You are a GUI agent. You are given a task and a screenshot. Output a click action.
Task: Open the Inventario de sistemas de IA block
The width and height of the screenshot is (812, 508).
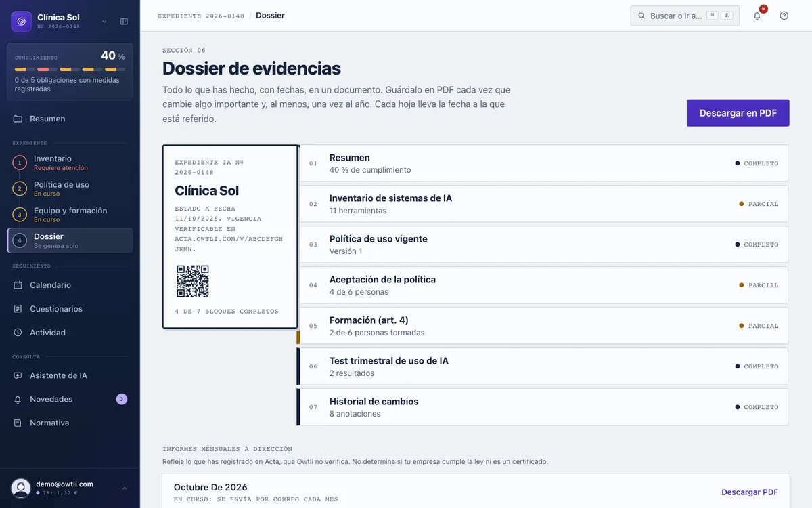pyautogui.click(x=543, y=204)
